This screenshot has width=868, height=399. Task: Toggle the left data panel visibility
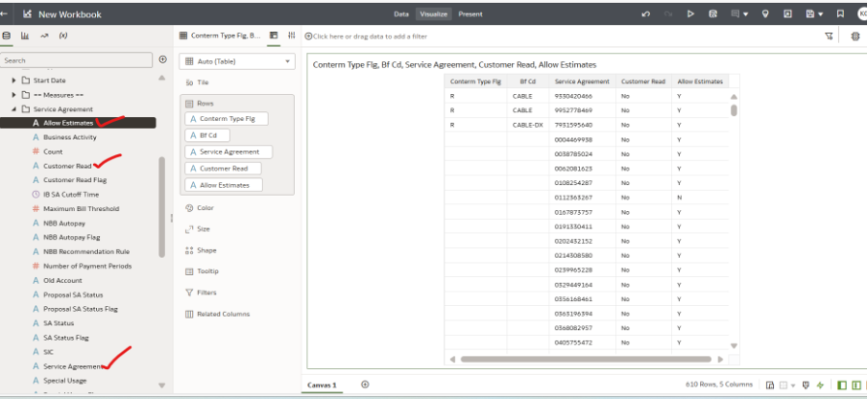pos(842,385)
